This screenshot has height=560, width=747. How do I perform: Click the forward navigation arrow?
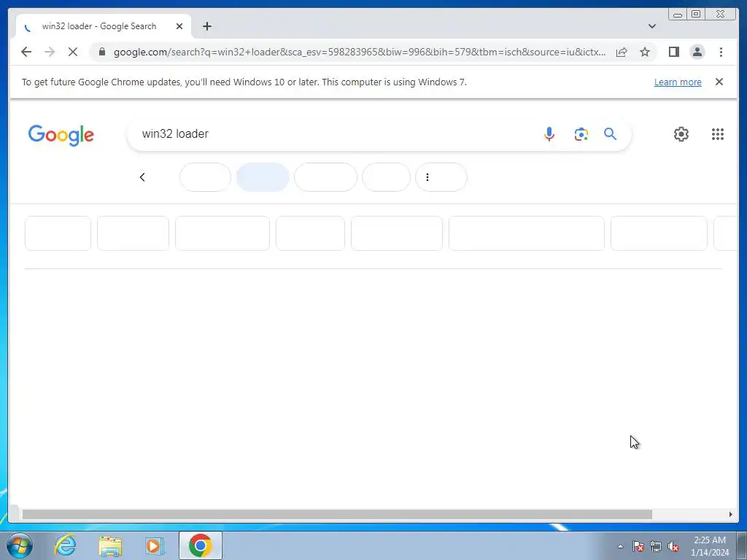click(50, 52)
